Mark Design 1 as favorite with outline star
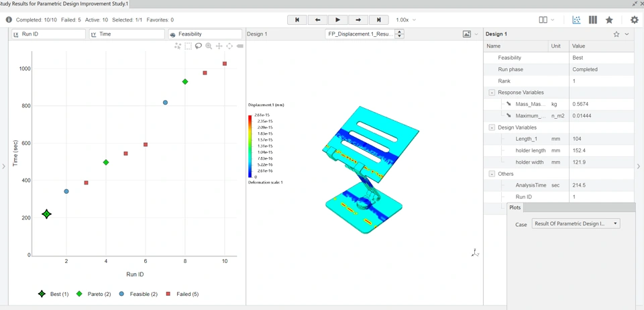The image size is (644, 310). 616,34
